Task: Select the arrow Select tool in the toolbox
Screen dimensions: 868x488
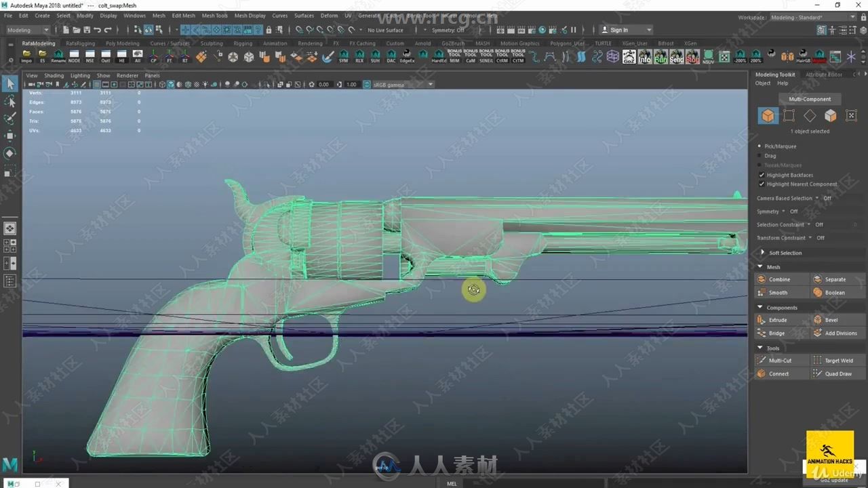Action: tap(9, 84)
